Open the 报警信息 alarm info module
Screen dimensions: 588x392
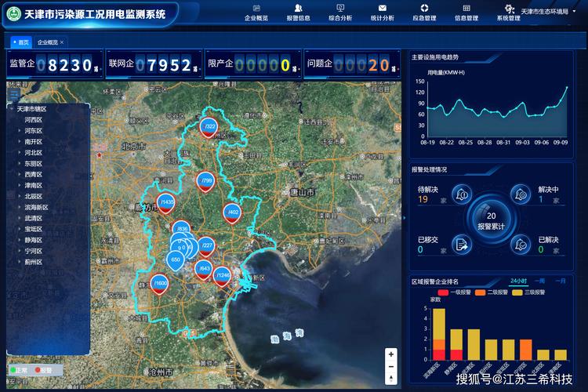298,13
